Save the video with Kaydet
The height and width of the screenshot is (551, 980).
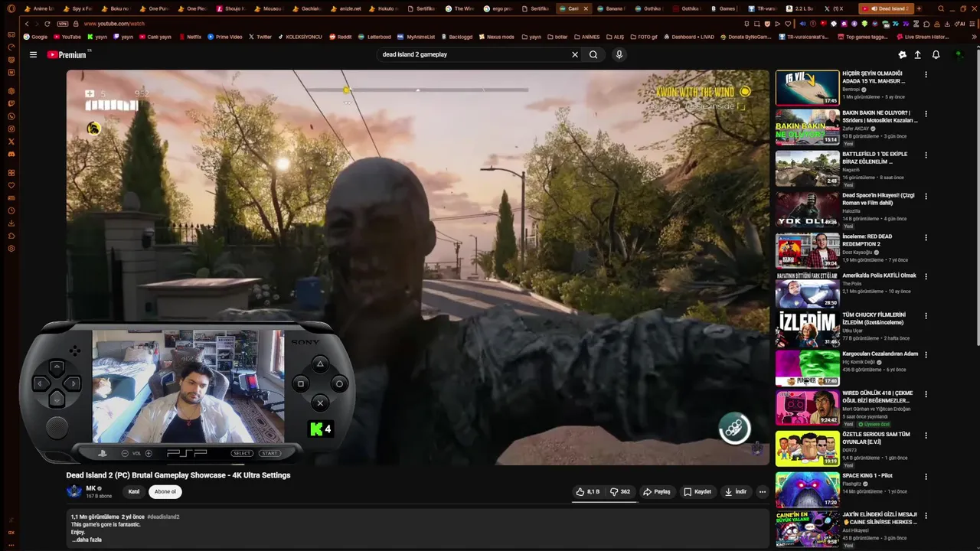(x=697, y=492)
